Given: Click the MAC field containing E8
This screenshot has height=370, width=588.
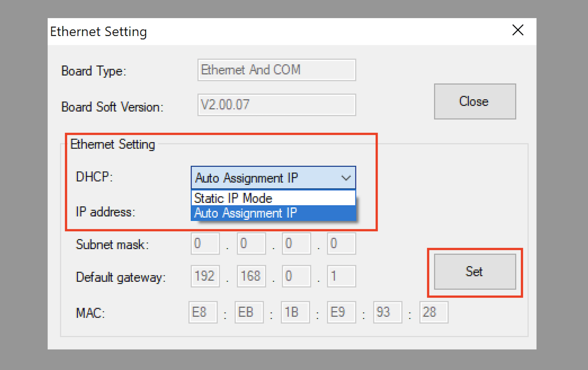Looking at the screenshot, I should tap(203, 312).
